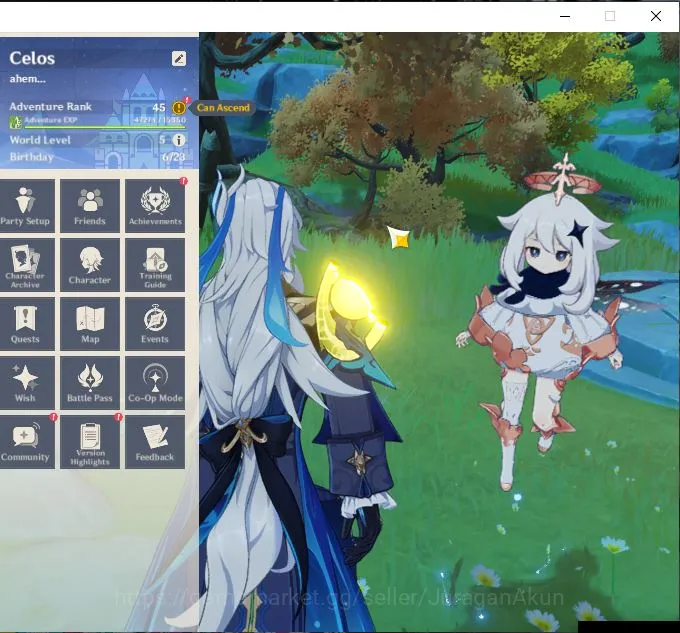Minimize the game window

click(565, 16)
